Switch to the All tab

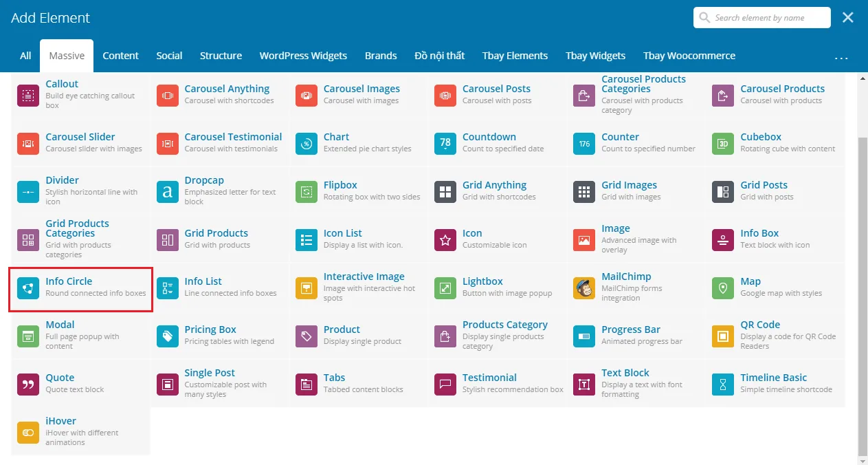pos(25,56)
